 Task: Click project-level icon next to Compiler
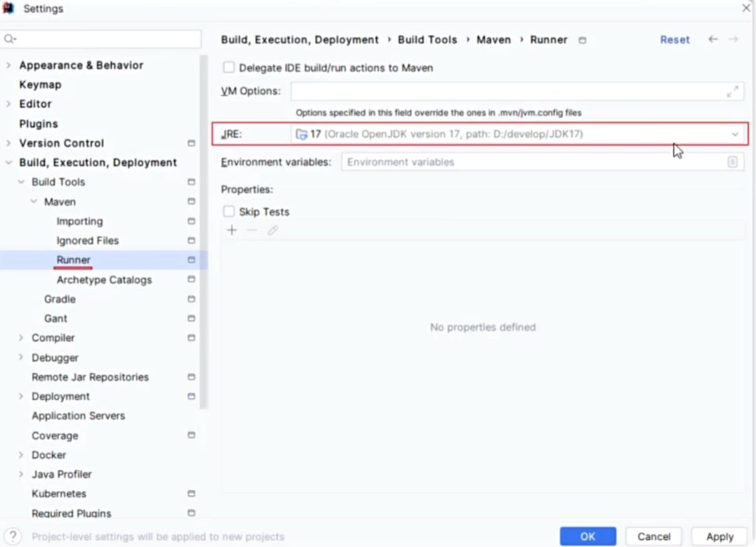click(191, 338)
